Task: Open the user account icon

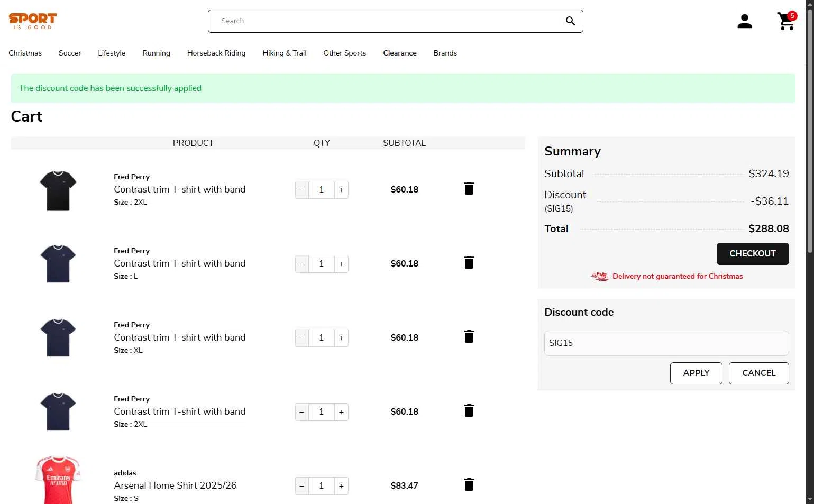Action: coord(744,21)
